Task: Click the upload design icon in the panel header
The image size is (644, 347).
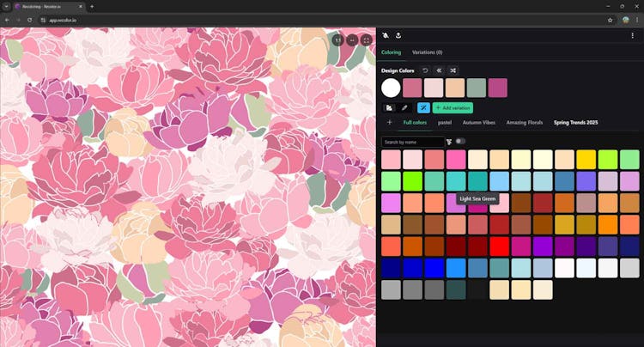Action: (398, 36)
